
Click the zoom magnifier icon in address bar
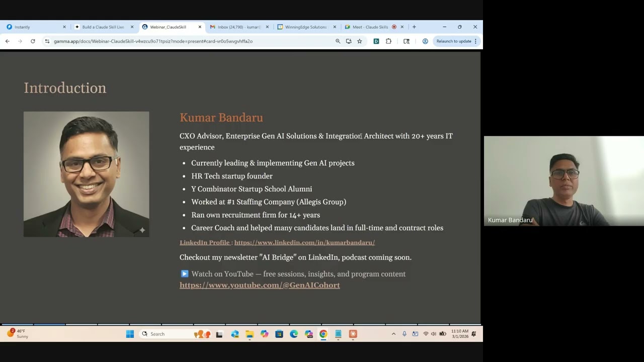(338, 41)
